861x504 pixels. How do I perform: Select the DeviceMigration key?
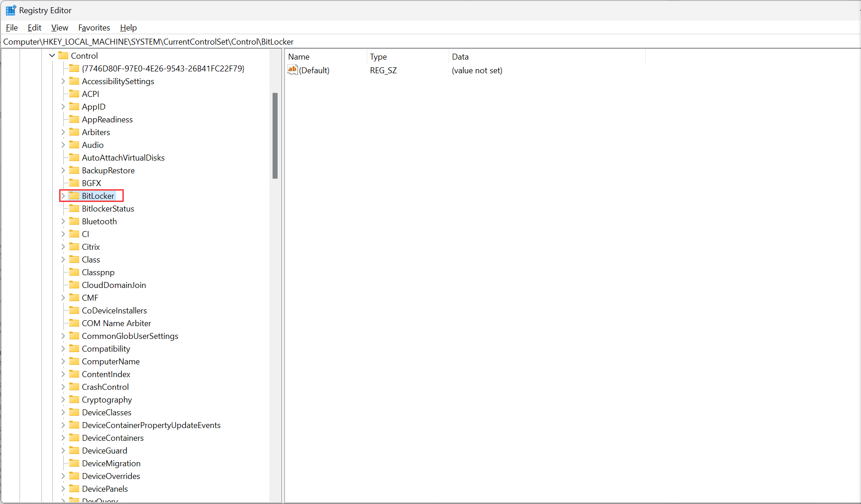[111, 463]
